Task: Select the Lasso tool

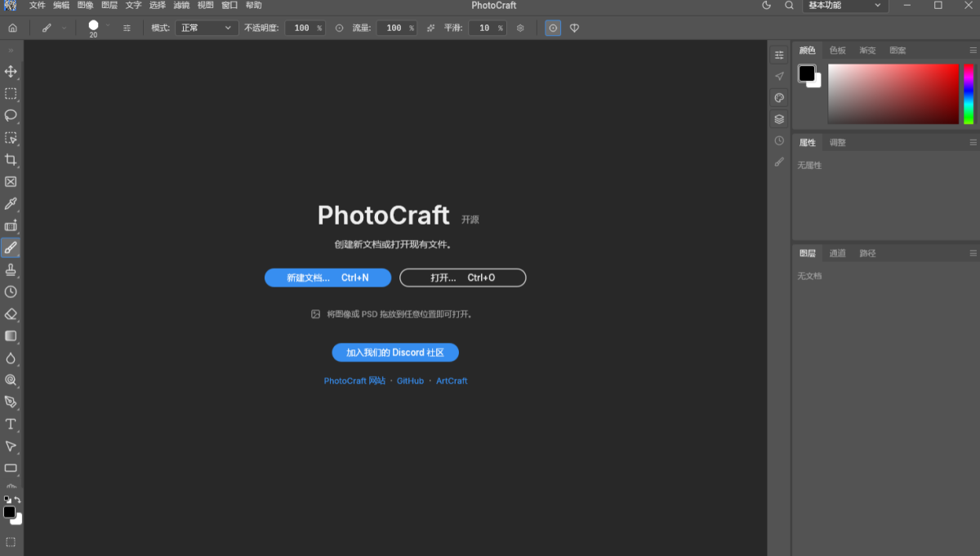Action: (11, 116)
